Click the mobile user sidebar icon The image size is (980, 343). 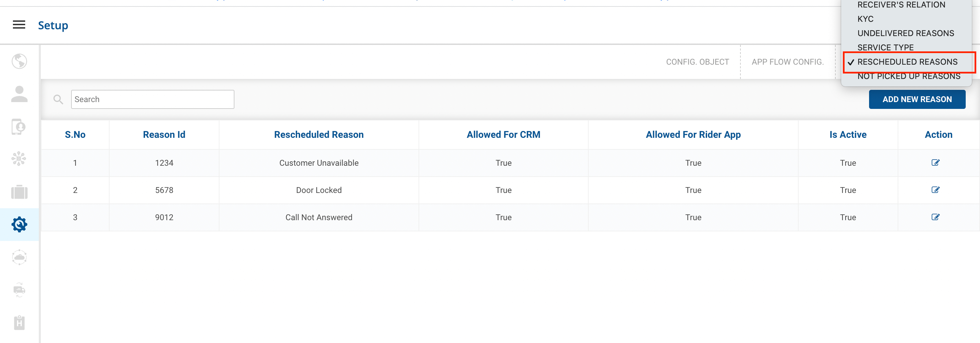(19, 127)
